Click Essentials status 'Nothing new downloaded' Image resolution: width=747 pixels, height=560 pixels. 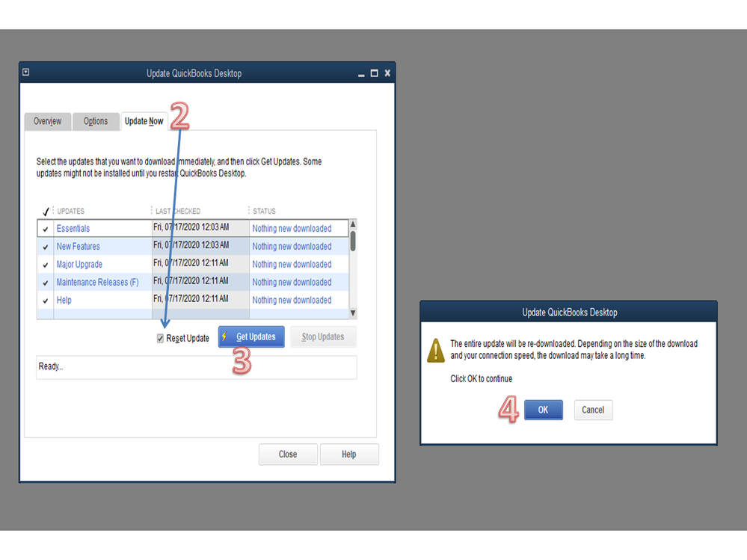(x=292, y=229)
